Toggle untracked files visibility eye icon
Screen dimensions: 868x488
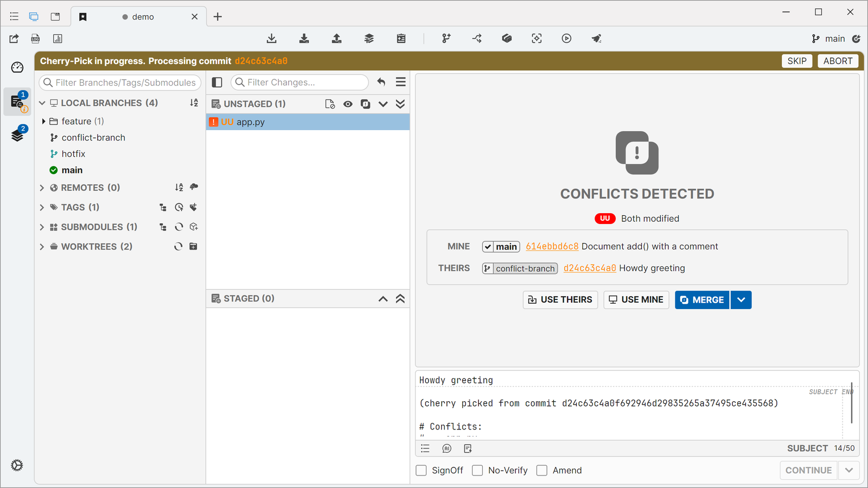point(348,104)
